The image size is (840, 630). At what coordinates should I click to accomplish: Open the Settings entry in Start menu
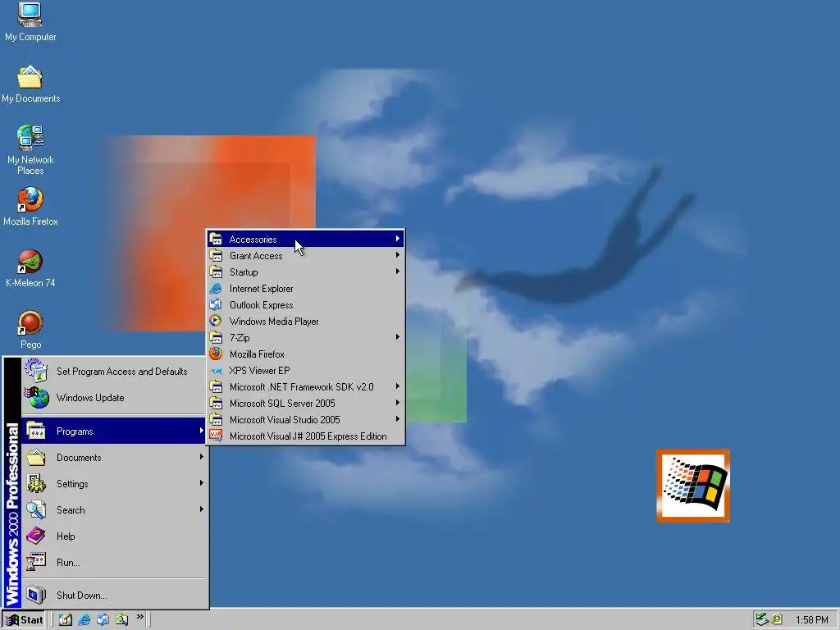click(x=113, y=483)
